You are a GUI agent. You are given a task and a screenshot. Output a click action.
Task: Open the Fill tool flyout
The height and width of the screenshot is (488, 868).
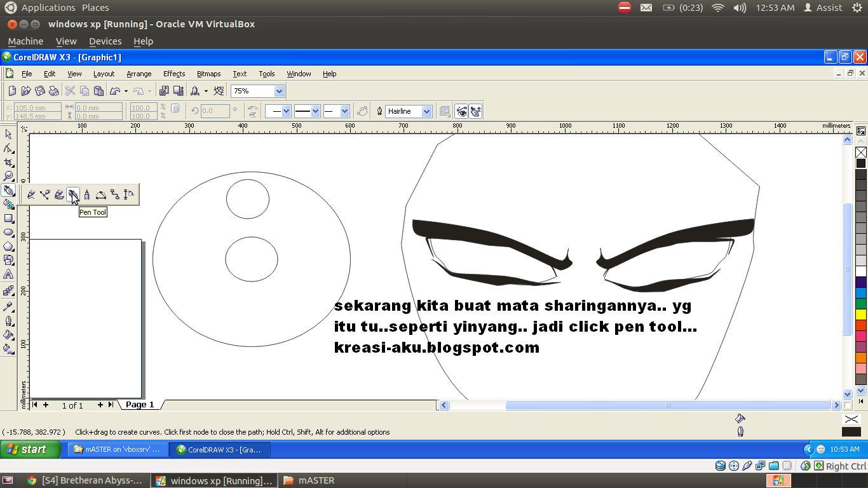[8, 334]
